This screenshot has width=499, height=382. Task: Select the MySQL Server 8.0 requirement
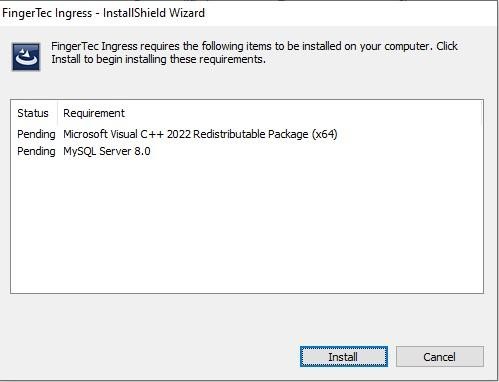tap(107, 151)
